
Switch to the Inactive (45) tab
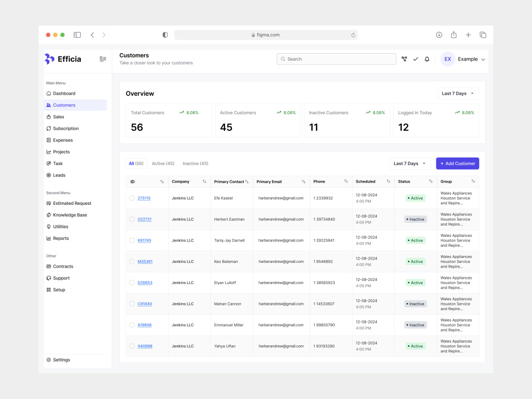click(x=195, y=163)
